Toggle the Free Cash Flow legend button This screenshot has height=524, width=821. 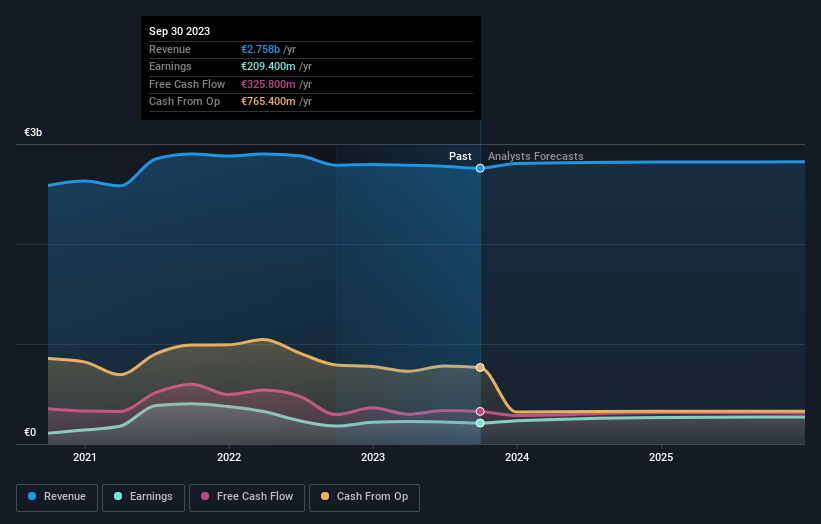[x=247, y=497]
